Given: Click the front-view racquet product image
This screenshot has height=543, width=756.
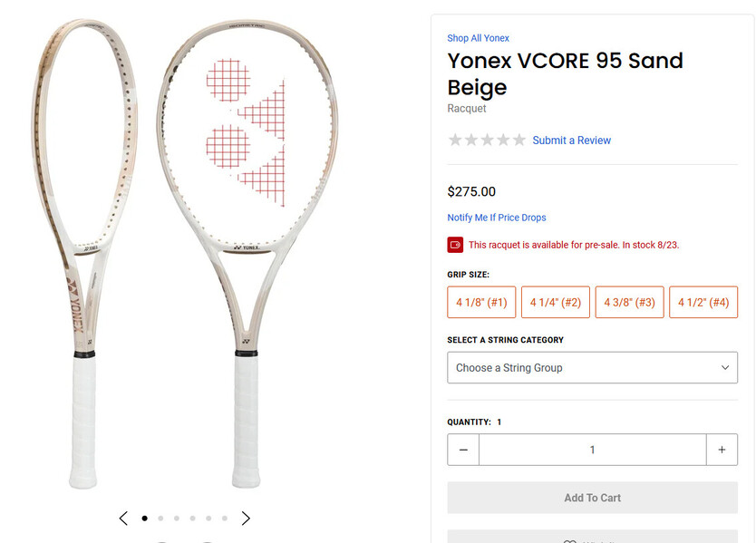Looking at the screenshot, I should [x=247, y=253].
